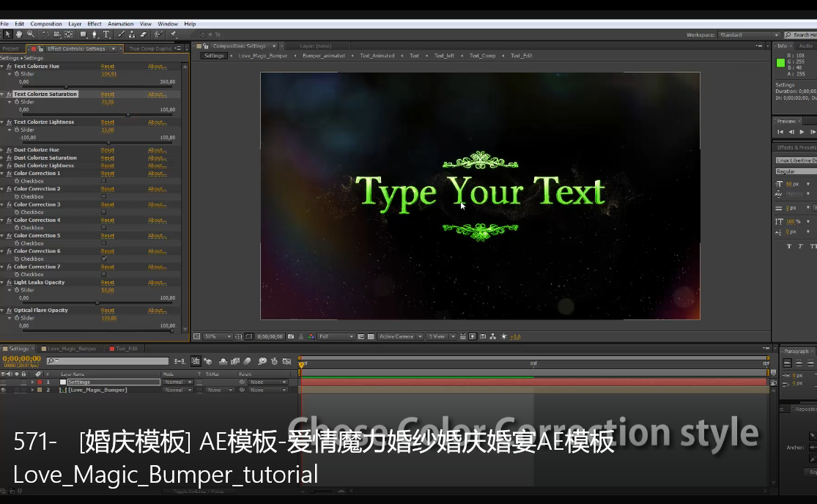Select the Eraser tool
The image size is (817, 504).
pos(144,34)
